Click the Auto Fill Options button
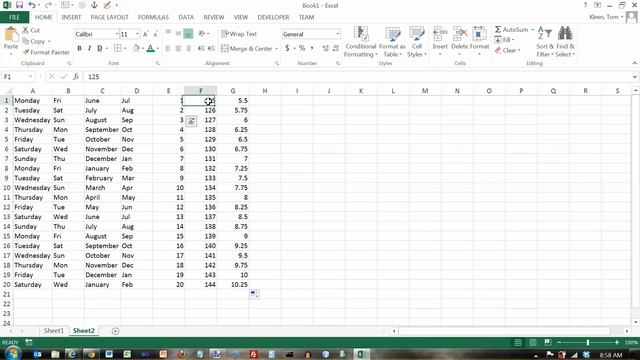Image resolution: width=640 pixels, height=360 pixels. (x=254, y=294)
